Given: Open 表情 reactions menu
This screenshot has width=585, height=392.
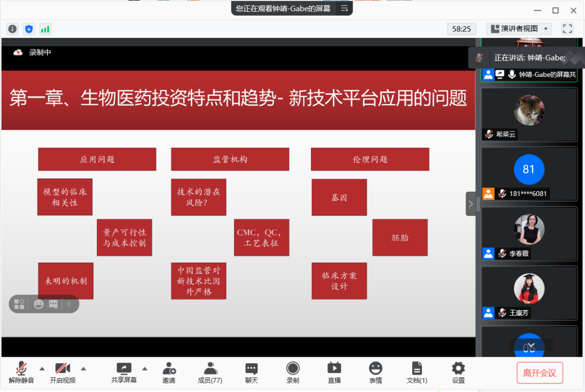Looking at the screenshot, I should pyautogui.click(x=376, y=372).
